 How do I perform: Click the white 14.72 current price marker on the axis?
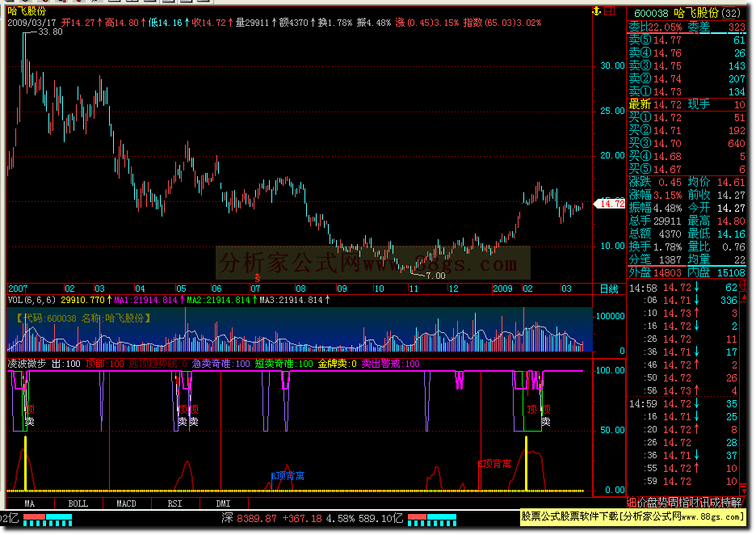(x=611, y=204)
